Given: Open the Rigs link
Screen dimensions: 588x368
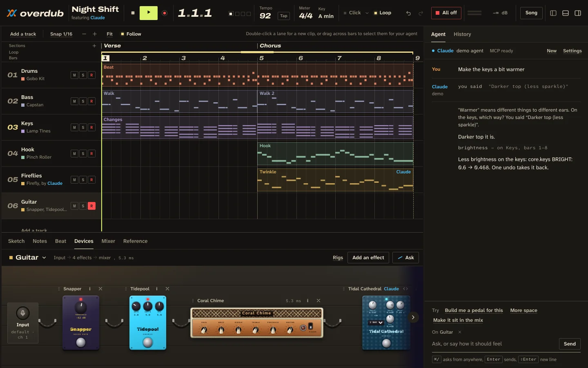Looking at the screenshot, I should (338, 258).
